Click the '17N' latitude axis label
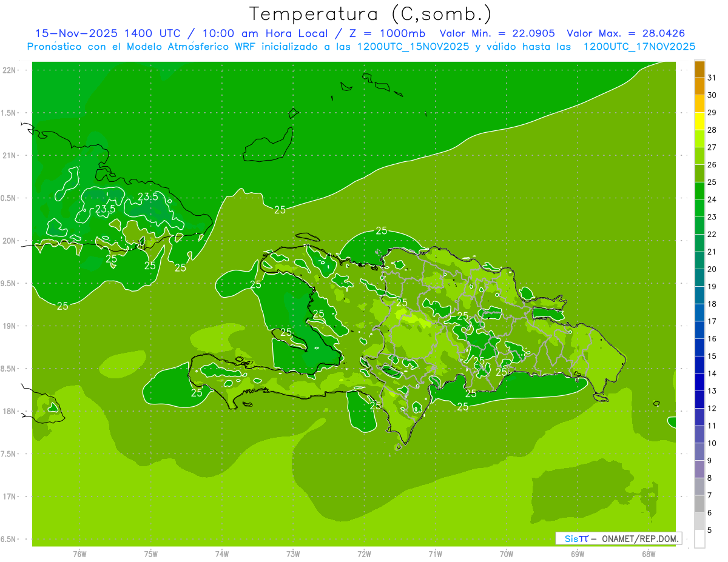 pos(10,497)
